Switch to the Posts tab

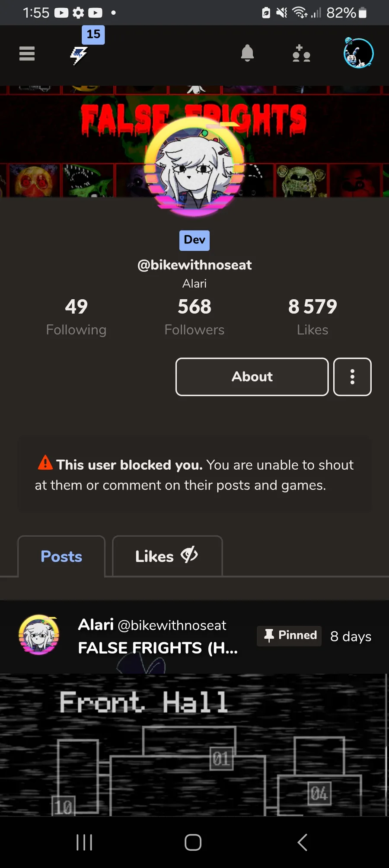click(x=61, y=556)
